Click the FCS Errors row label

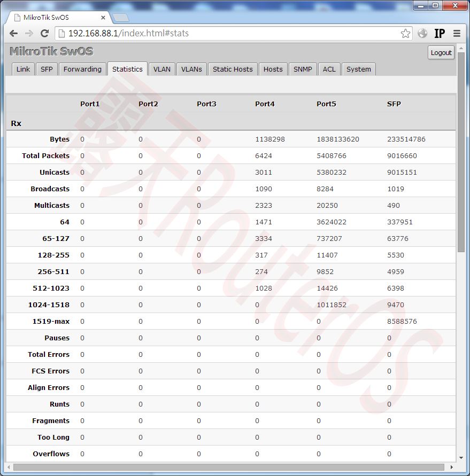point(50,371)
